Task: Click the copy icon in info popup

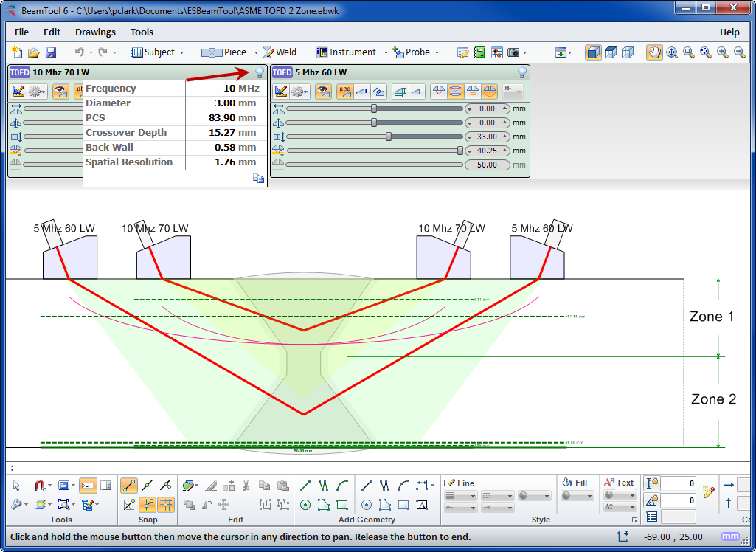Action: [x=258, y=178]
